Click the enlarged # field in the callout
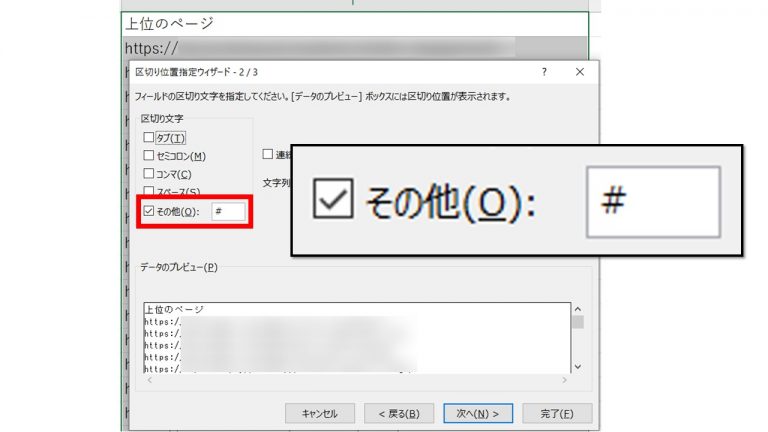 [x=652, y=201]
